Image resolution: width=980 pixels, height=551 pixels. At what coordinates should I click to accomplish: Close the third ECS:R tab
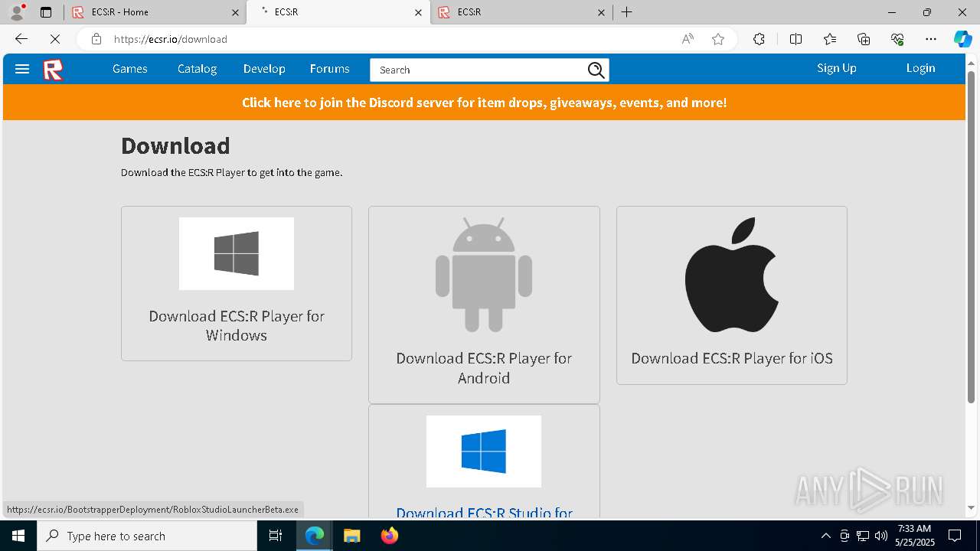(601, 12)
